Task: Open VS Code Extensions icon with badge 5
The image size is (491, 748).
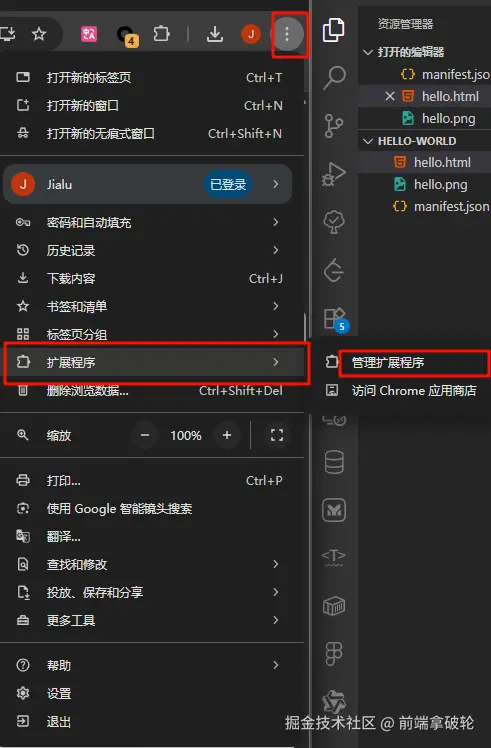Action: click(x=335, y=319)
